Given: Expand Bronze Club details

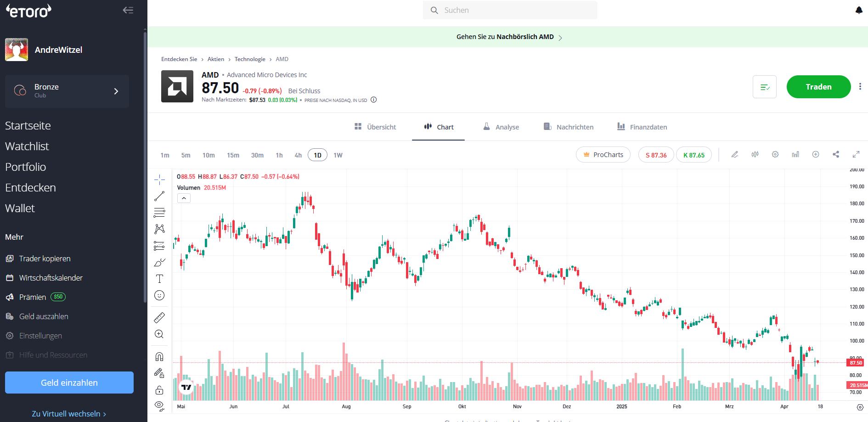Looking at the screenshot, I should tap(67, 91).
